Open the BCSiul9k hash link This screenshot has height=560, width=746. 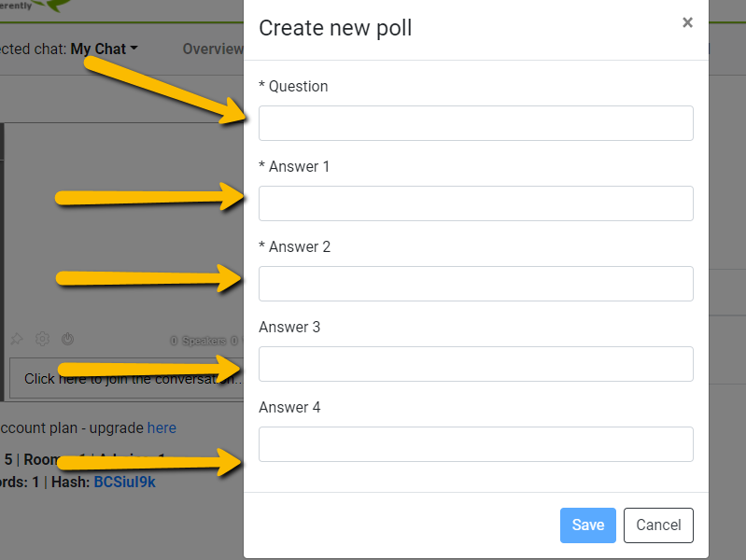[x=124, y=482]
